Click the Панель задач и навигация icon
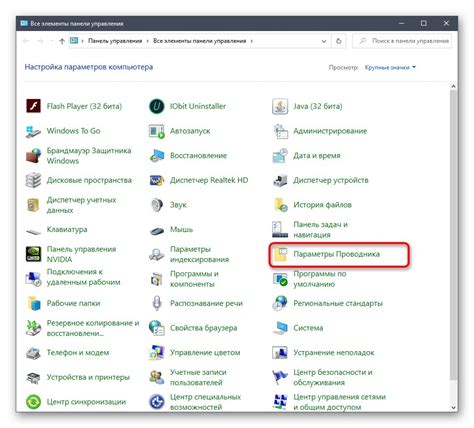Viewport: 474px width, 428px height. pyautogui.click(x=280, y=230)
